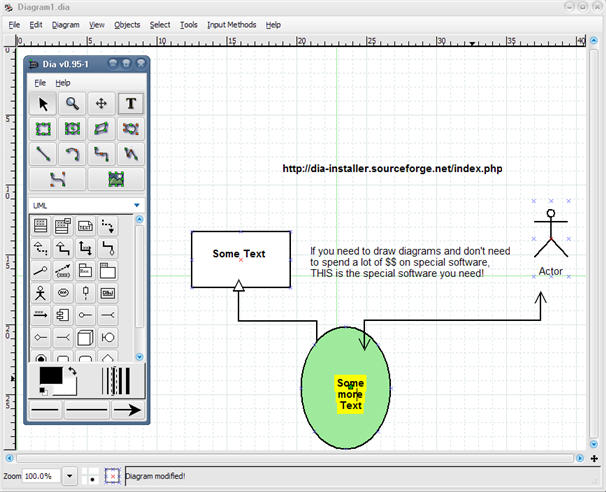Open the end arrow style selector

click(128, 410)
